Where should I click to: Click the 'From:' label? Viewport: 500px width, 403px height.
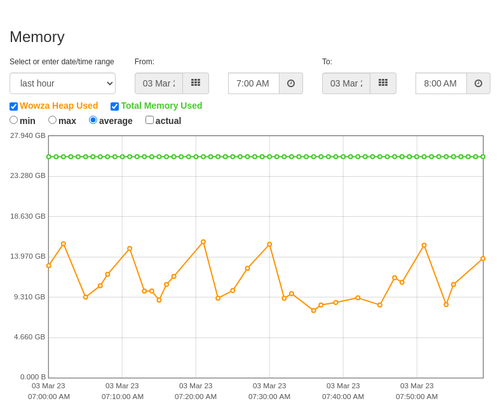(x=144, y=62)
